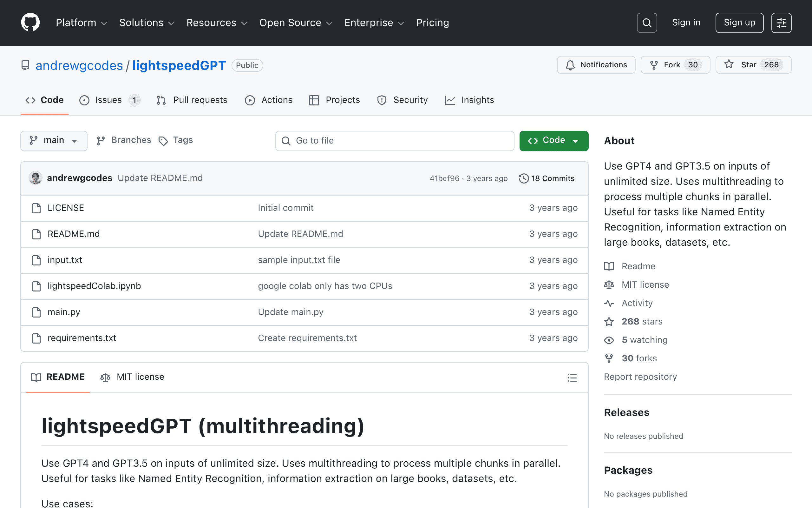Go to the GitHub homepage logo
Viewport: 812px width, 508px height.
coord(30,23)
